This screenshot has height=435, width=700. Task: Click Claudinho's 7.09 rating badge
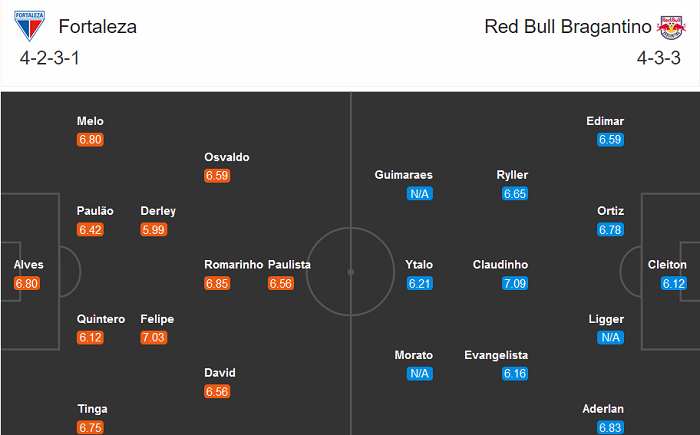[515, 284]
